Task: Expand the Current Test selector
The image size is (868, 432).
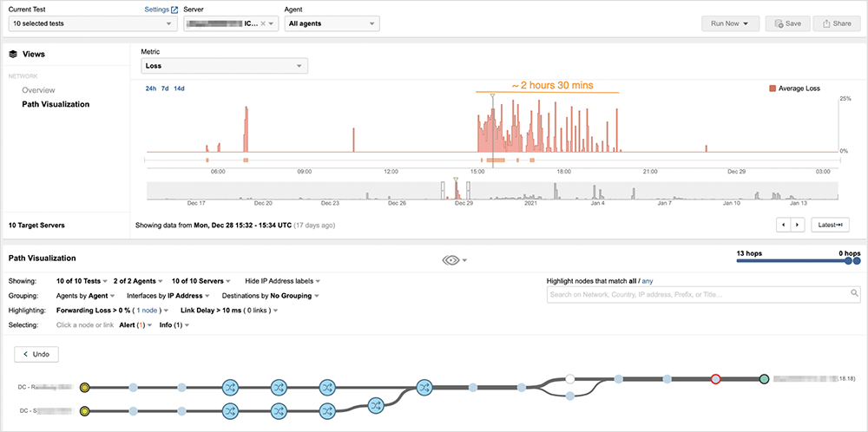Action: tap(90, 23)
